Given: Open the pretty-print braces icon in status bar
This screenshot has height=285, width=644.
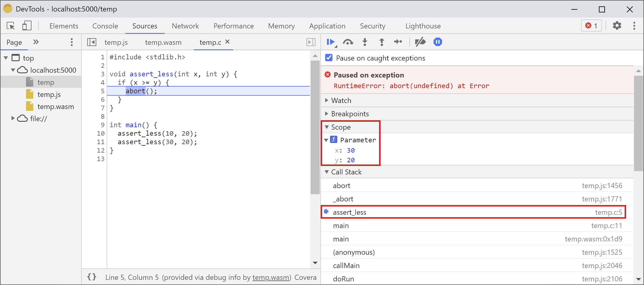Looking at the screenshot, I should click(x=91, y=277).
